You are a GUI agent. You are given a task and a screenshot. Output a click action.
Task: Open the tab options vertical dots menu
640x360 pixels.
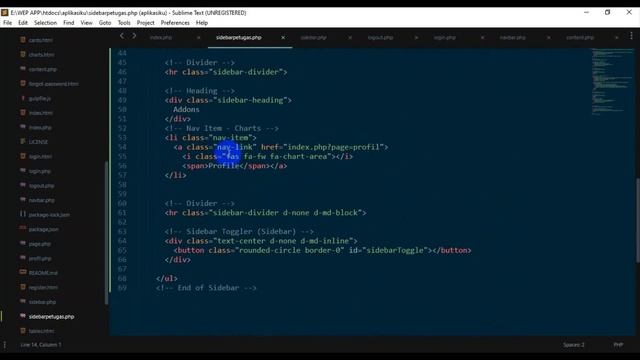click(x=631, y=36)
